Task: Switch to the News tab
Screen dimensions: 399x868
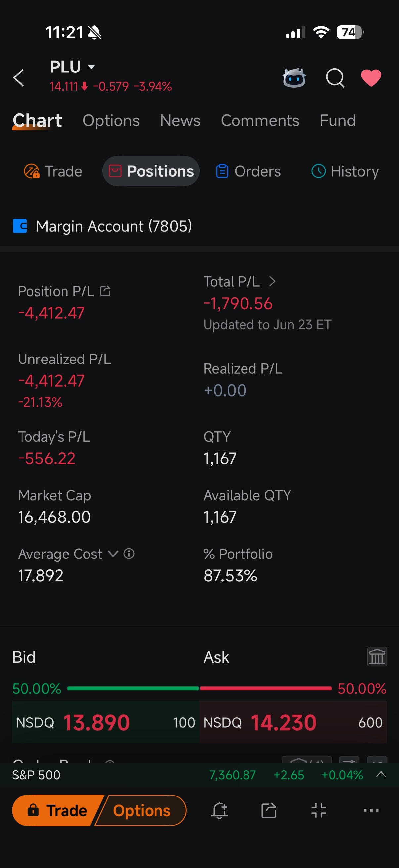Action: click(180, 121)
